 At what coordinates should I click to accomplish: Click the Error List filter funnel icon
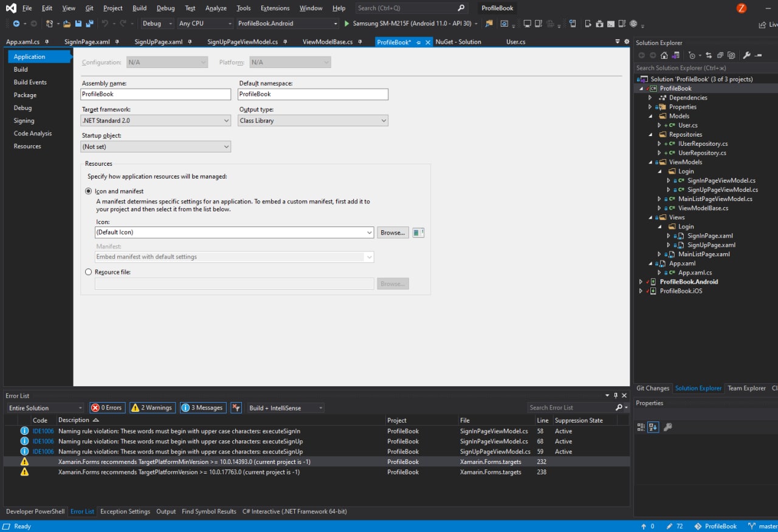click(236, 408)
